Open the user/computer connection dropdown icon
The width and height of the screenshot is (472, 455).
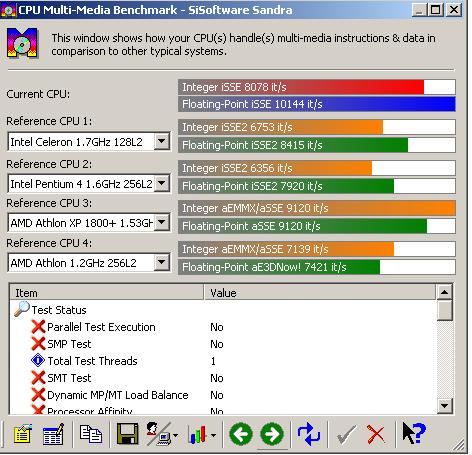point(162,434)
